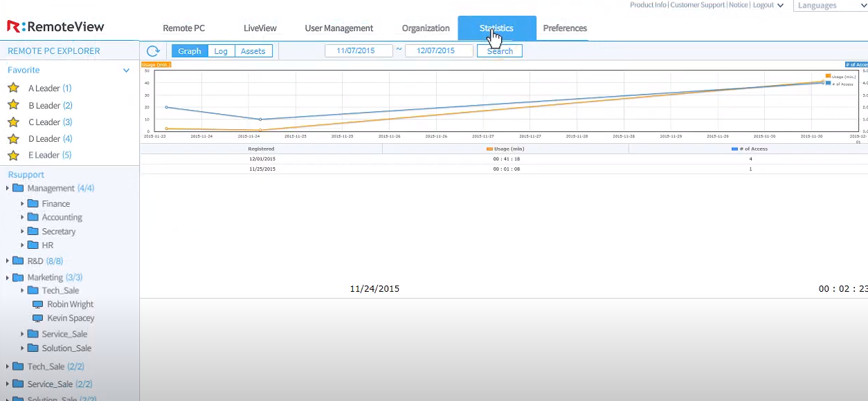Viewport: 868px width, 401px height.
Task: Click the Logout link
Action: tap(763, 5)
